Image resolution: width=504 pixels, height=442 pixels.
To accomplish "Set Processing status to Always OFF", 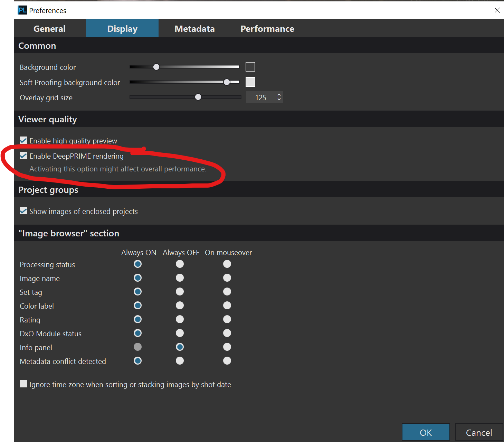I will click(x=180, y=264).
